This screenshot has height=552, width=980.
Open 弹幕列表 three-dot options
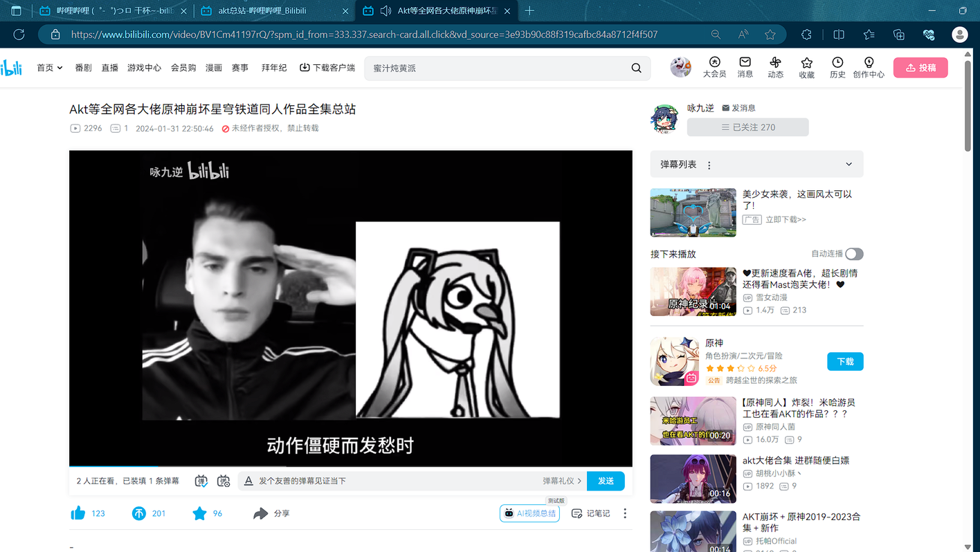click(x=709, y=165)
